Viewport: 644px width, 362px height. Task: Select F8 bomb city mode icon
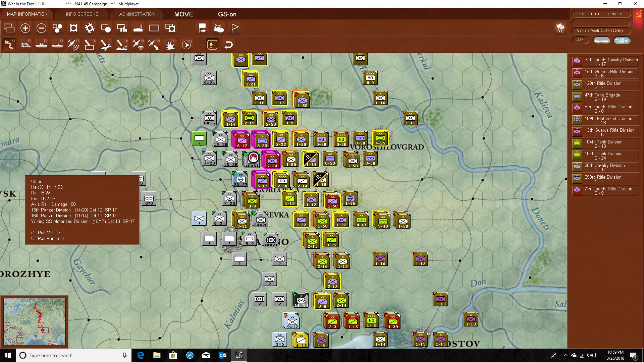(122, 45)
